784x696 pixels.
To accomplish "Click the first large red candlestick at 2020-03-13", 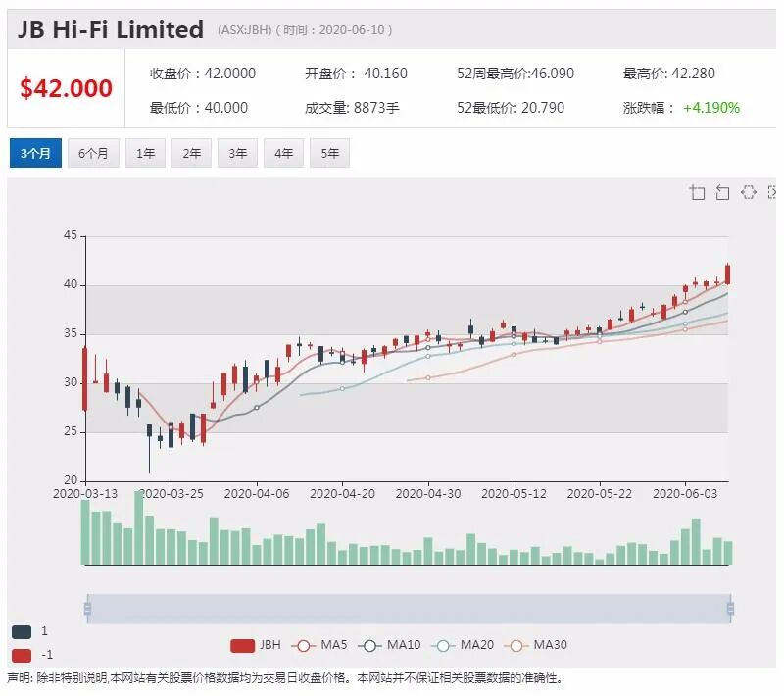I will pyautogui.click(x=85, y=378).
